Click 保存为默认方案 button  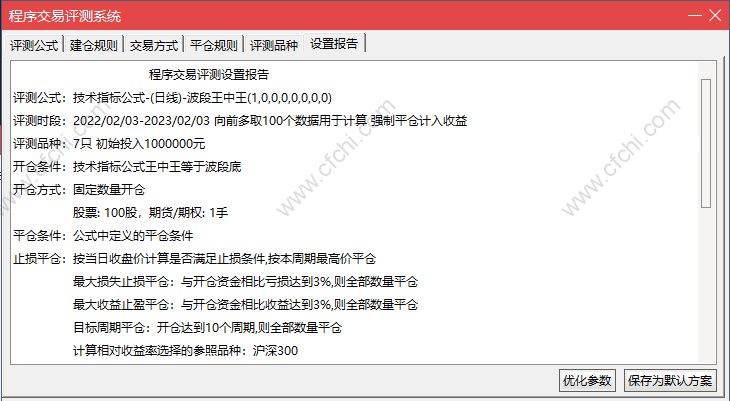tap(670, 381)
